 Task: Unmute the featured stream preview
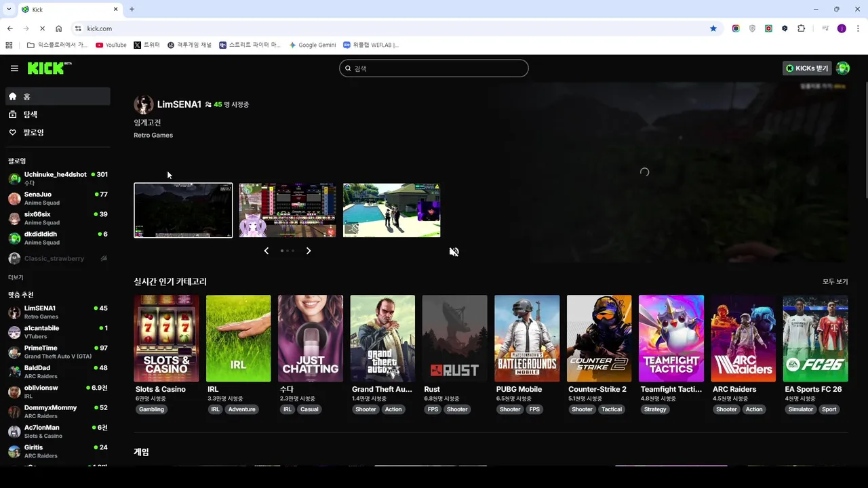[x=454, y=251]
